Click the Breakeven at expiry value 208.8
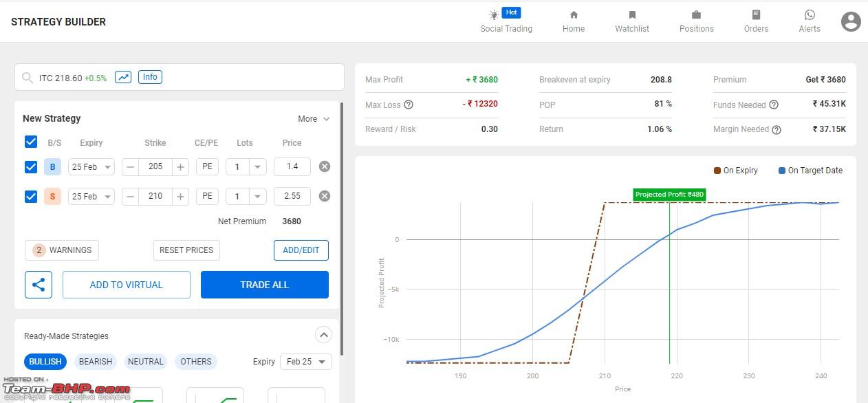This screenshot has height=403, width=868. click(661, 80)
